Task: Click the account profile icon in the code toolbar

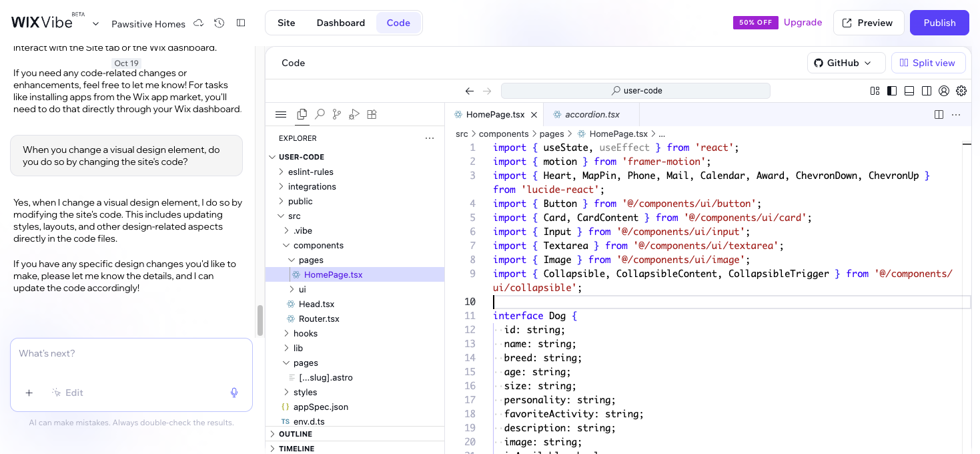Action: (943, 91)
